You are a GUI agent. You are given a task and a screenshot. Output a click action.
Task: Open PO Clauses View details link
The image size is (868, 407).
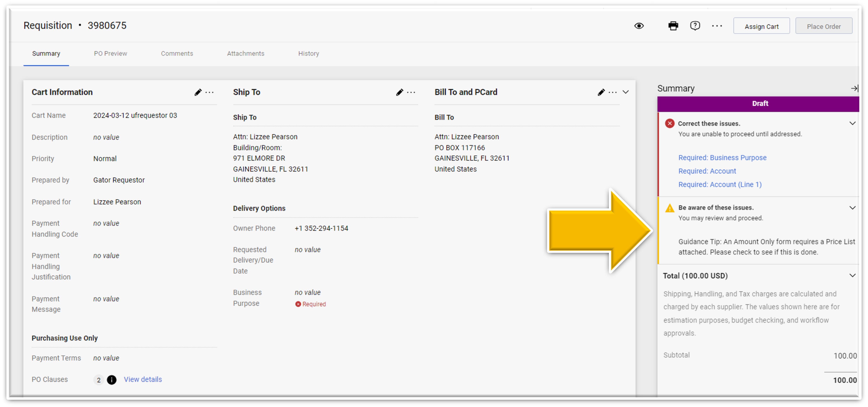(x=143, y=379)
